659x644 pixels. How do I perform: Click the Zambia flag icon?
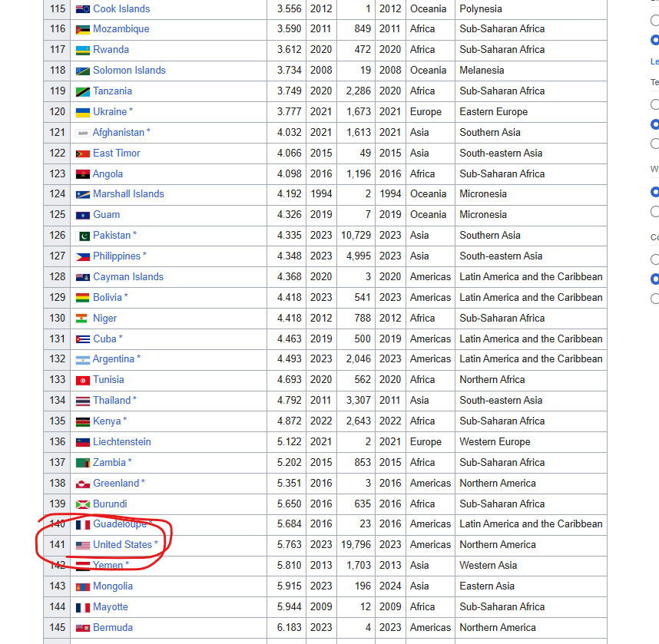pos(83,463)
